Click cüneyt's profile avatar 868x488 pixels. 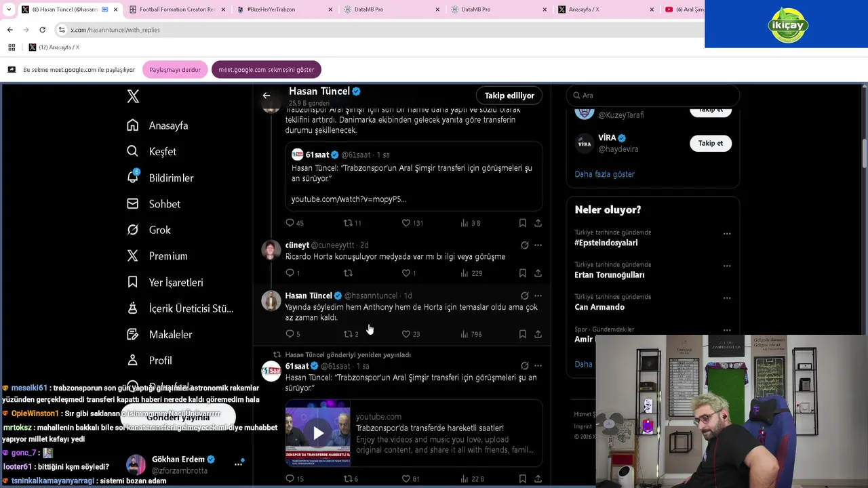coord(271,250)
